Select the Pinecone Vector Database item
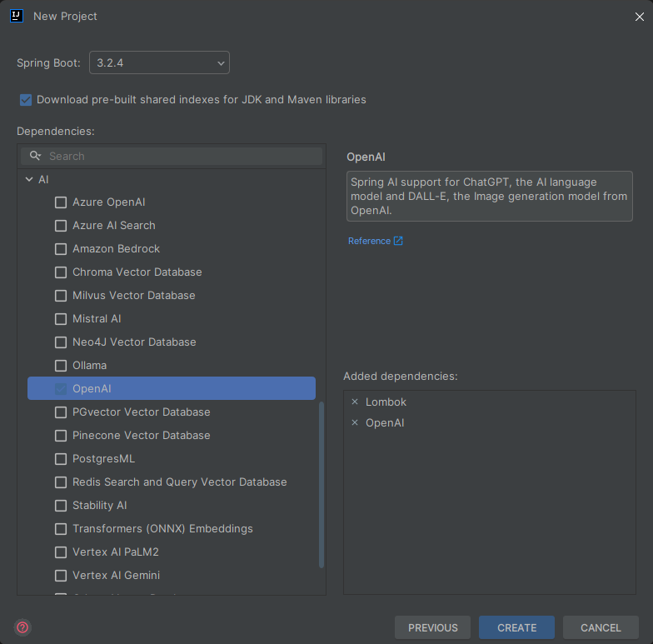 click(141, 435)
